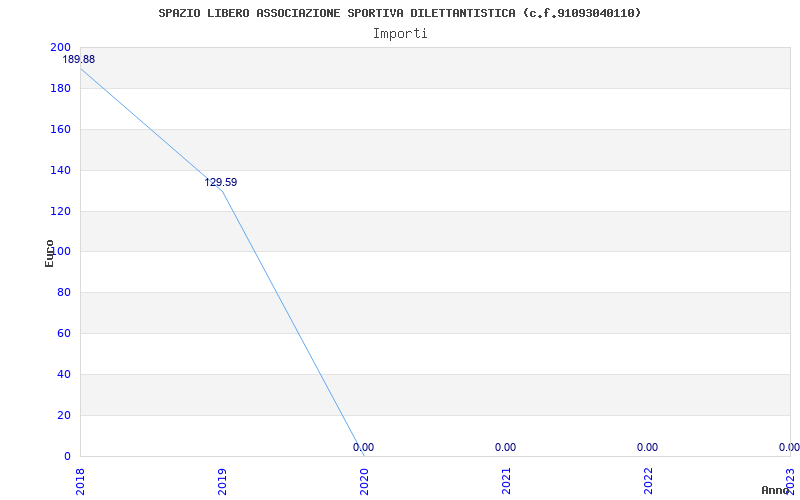Screen dimensions: 800x500
Task: Select the 0.00 value above 2021
Action: coord(505,447)
